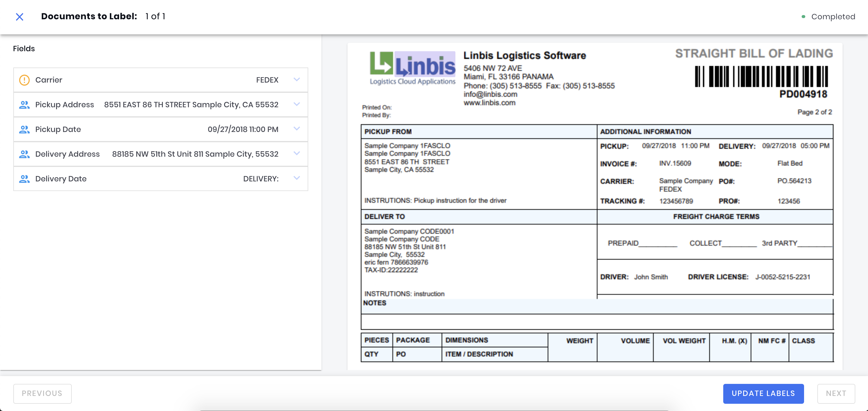Click the people icon next to Pickup Address
Image resolution: width=868 pixels, height=411 pixels.
[24, 105]
